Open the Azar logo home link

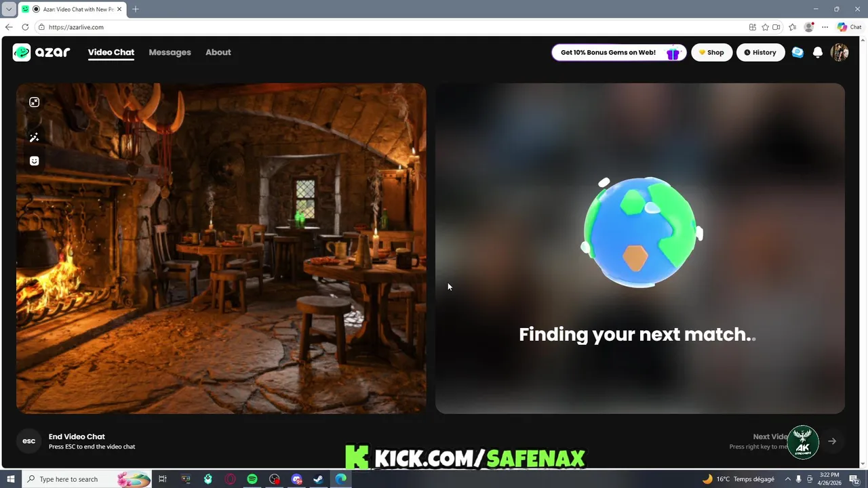click(41, 52)
